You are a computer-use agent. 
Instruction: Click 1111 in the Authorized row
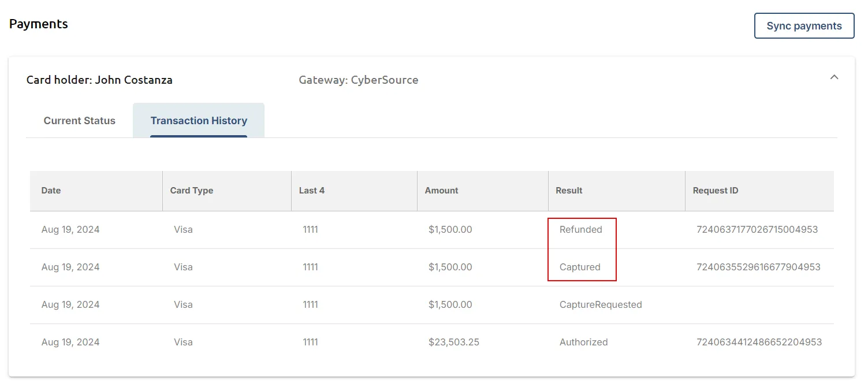point(310,342)
